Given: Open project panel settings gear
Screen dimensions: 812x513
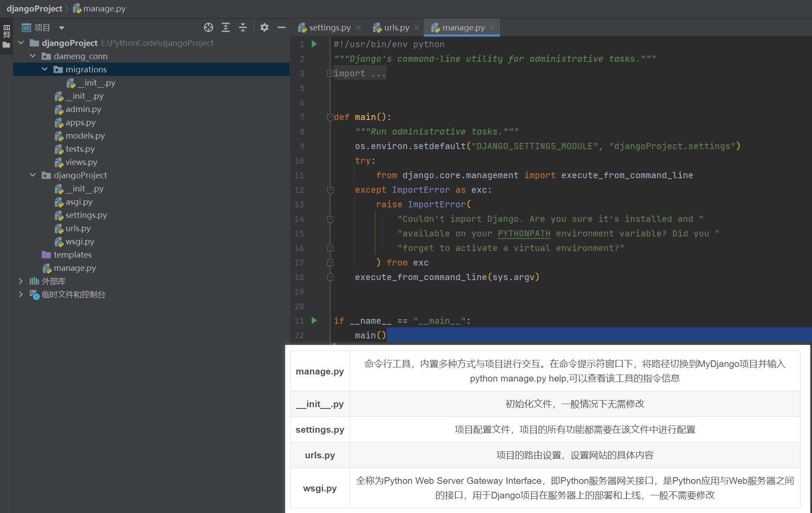Looking at the screenshot, I should (x=264, y=28).
